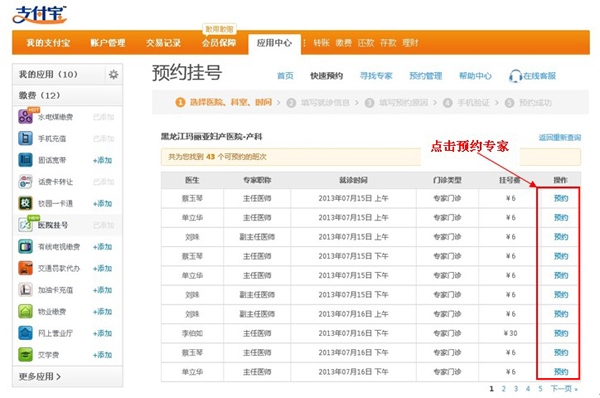Go to 首页 of 预约挂号
Image resolution: width=600 pixels, height=398 pixels.
pyautogui.click(x=285, y=76)
